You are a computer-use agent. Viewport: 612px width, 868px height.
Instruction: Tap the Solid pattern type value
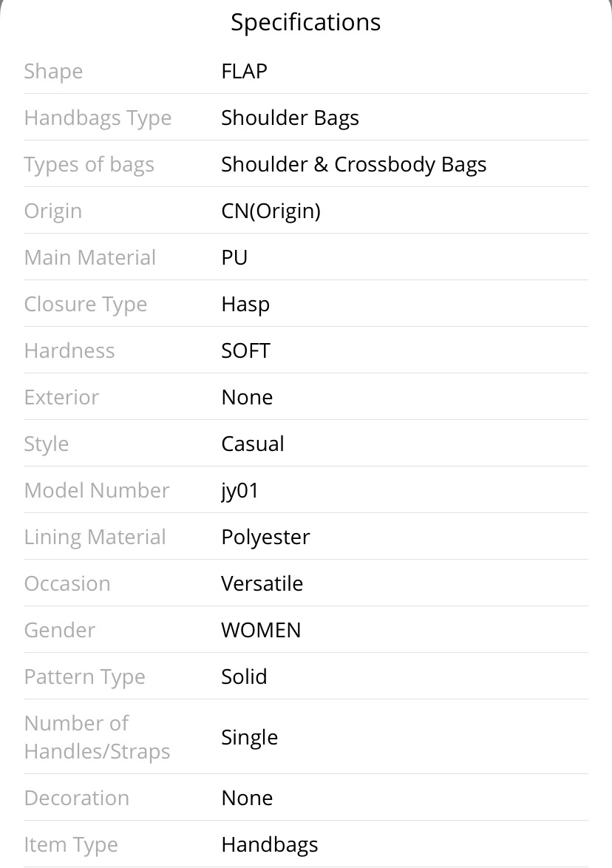coord(244,677)
